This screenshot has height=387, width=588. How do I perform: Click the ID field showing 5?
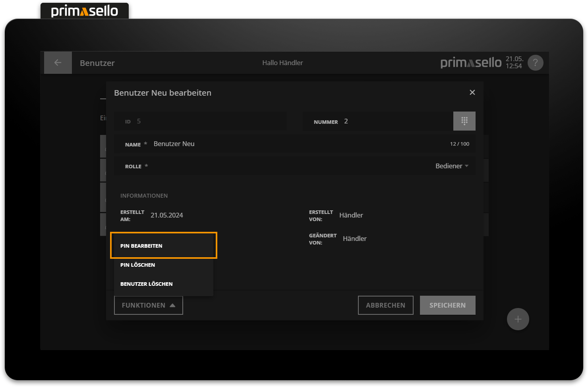pyautogui.click(x=201, y=121)
